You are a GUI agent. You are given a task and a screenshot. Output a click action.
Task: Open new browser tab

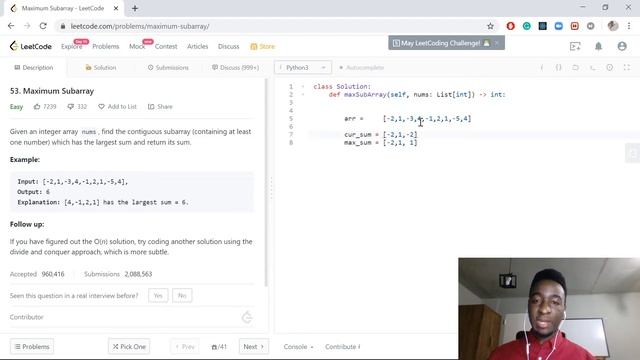click(x=135, y=8)
